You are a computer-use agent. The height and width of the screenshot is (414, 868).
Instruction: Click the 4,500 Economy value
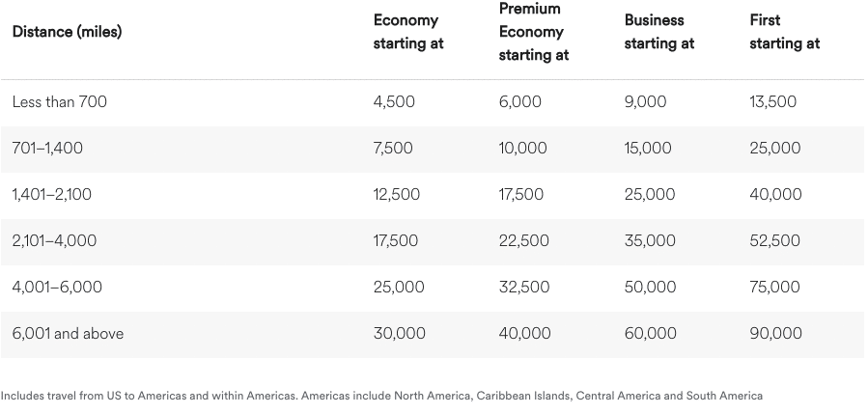click(394, 101)
